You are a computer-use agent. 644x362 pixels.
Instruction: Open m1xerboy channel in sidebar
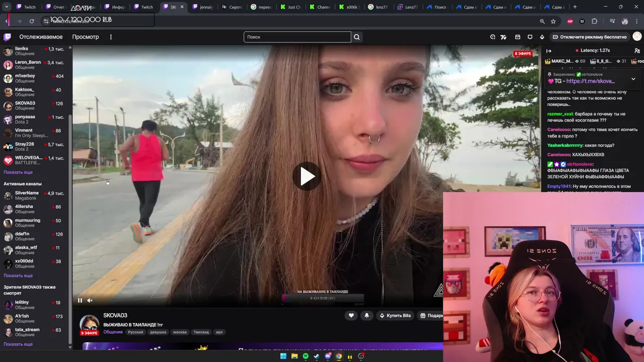(34, 78)
